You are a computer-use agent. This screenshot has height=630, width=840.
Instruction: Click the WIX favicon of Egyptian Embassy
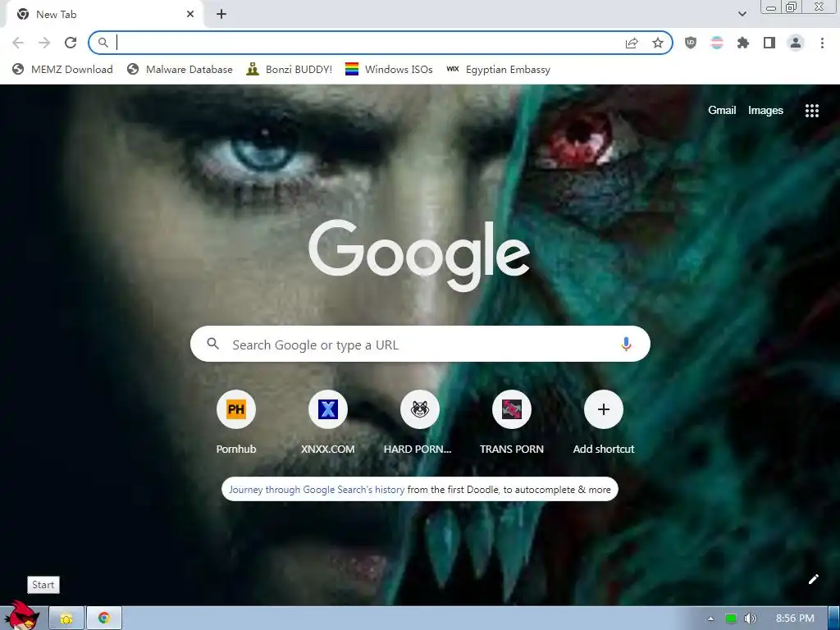click(x=453, y=69)
